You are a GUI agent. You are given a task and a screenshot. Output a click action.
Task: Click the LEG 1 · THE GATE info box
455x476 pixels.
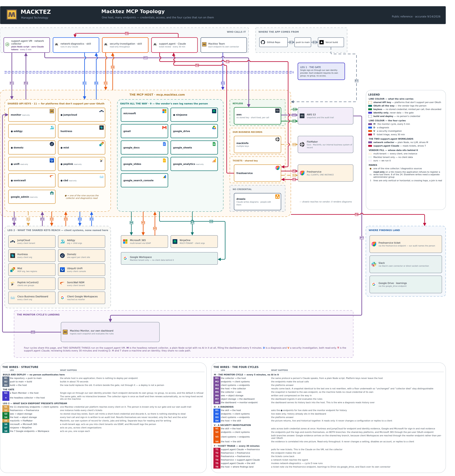pyautogui.click(x=321, y=71)
